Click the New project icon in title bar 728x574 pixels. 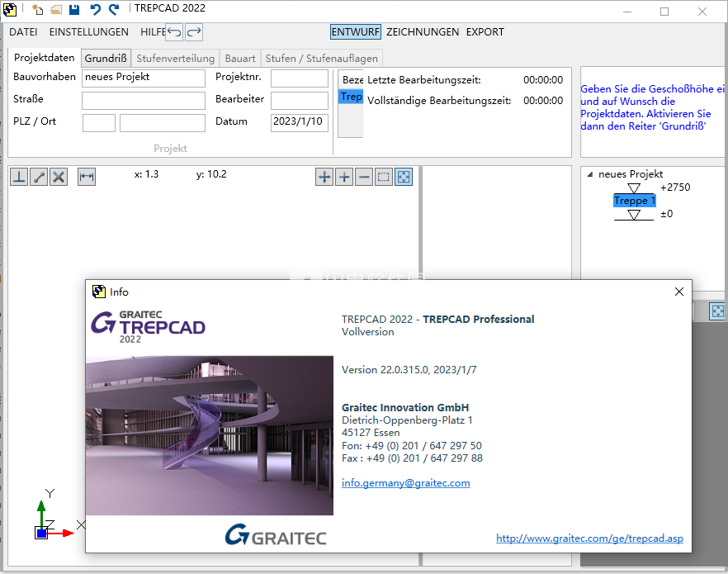(x=38, y=9)
